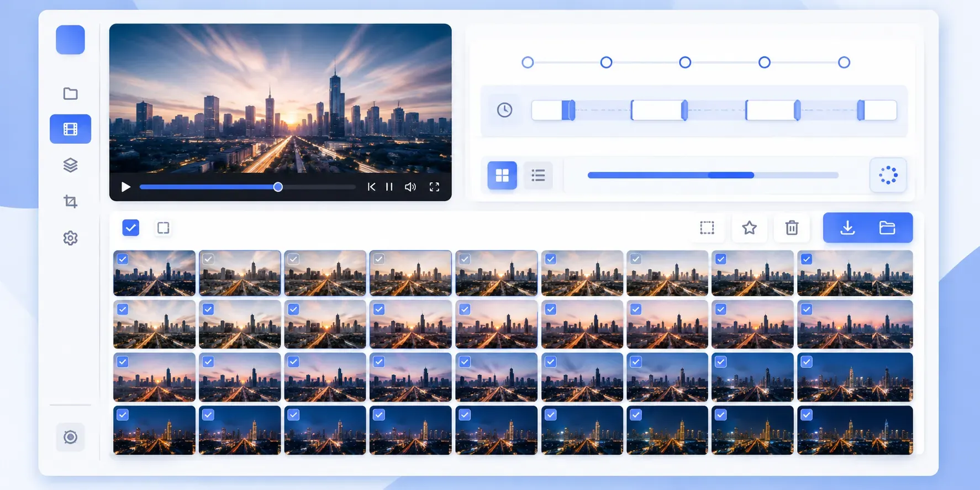Viewport: 980px width, 490px height.
Task: Toggle checkbox on first thumbnail, bottom row
Action: (123, 415)
